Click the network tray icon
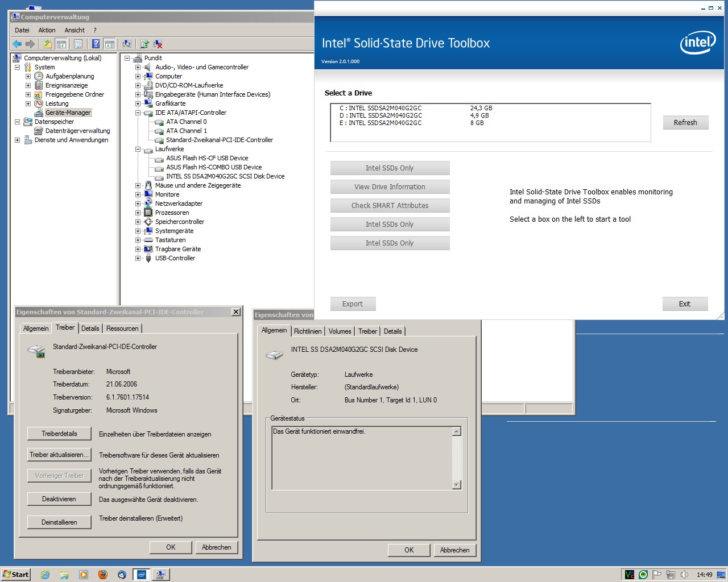Viewport: 728px width, 582px height. (x=671, y=575)
